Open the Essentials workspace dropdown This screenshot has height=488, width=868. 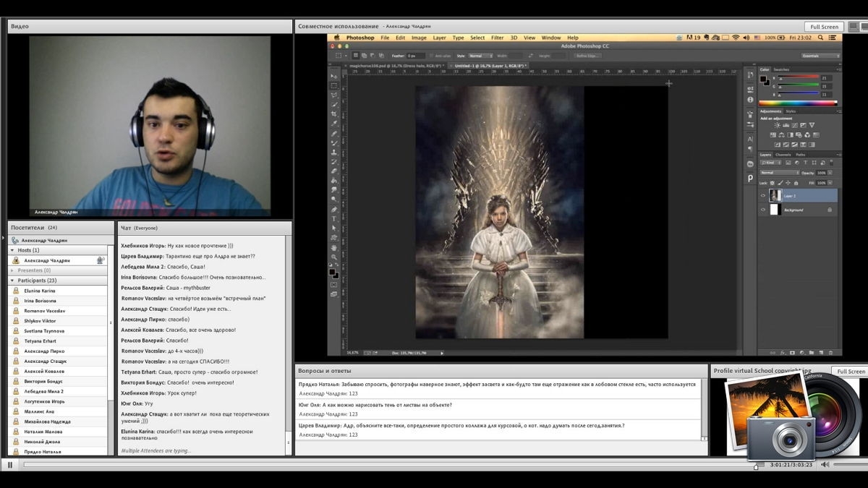821,56
